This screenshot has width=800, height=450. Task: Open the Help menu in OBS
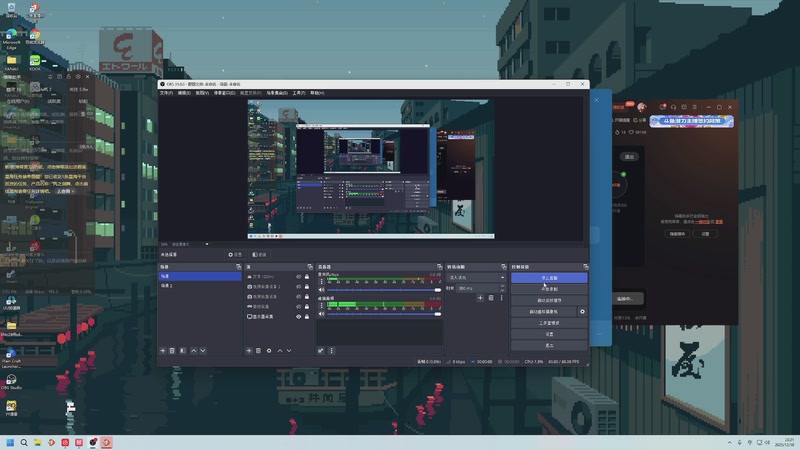[317, 93]
